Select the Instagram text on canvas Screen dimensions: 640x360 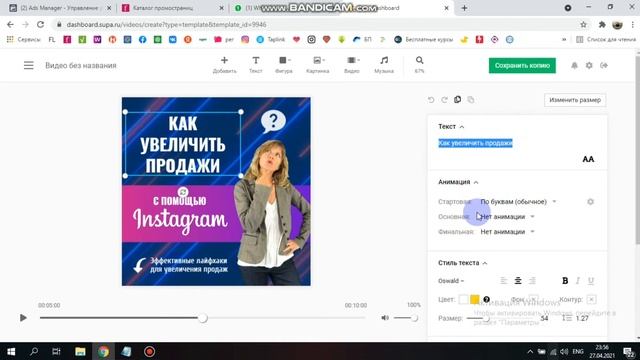(180, 220)
